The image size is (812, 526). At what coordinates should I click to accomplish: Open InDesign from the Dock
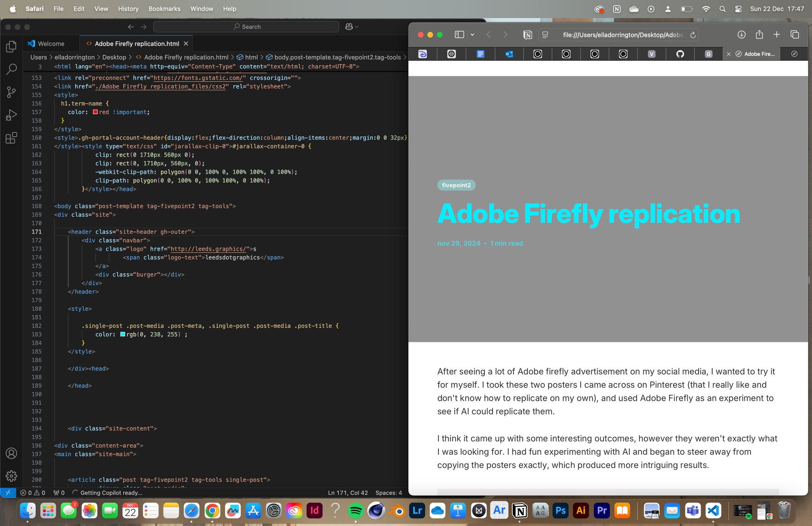[315, 511]
